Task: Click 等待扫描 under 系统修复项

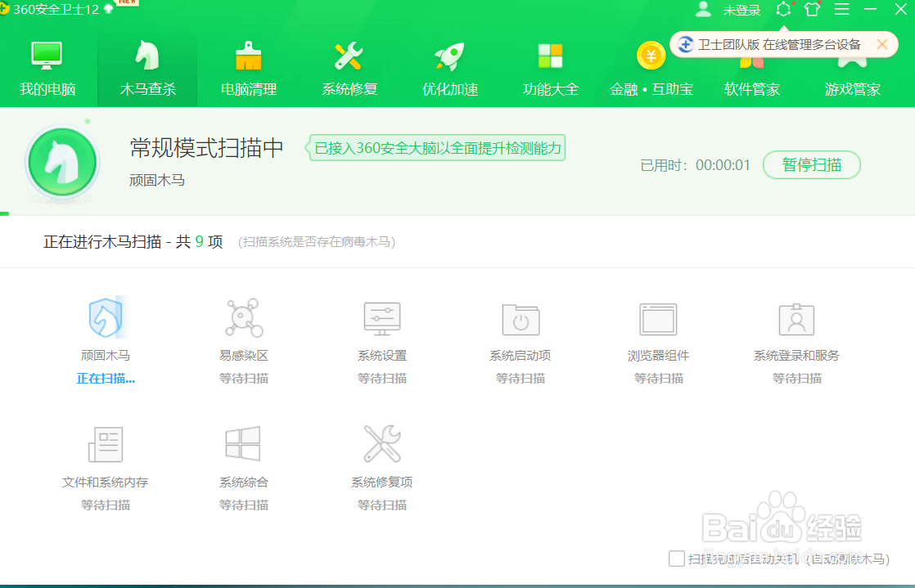Action: (x=382, y=505)
